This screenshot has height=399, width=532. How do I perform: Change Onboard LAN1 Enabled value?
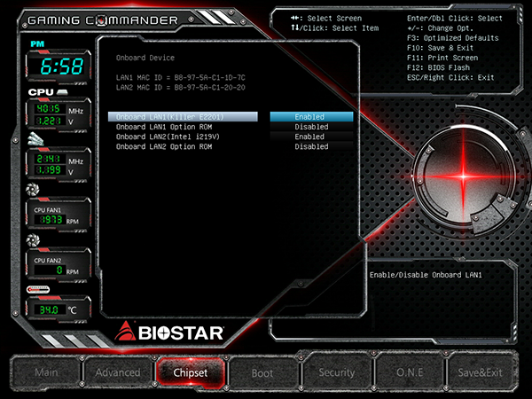(x=311, y=117)
